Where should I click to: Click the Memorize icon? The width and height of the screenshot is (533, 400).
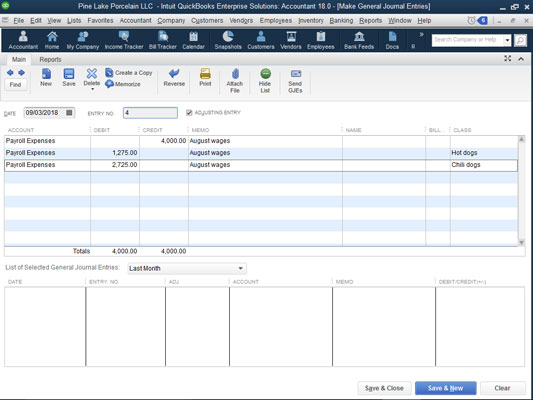pos(109,84)
